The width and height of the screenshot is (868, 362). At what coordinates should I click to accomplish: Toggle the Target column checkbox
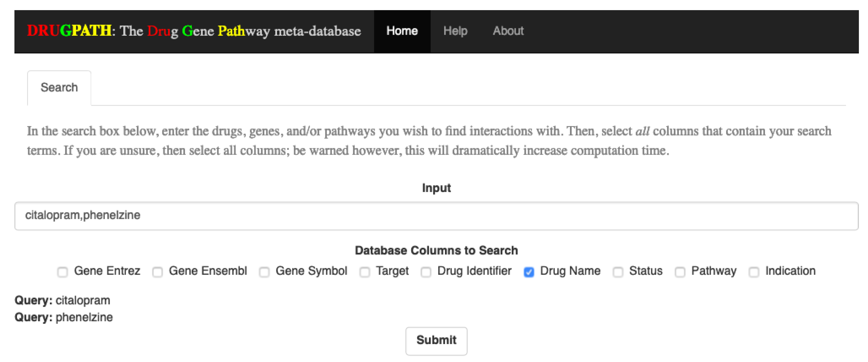(365, 272)
